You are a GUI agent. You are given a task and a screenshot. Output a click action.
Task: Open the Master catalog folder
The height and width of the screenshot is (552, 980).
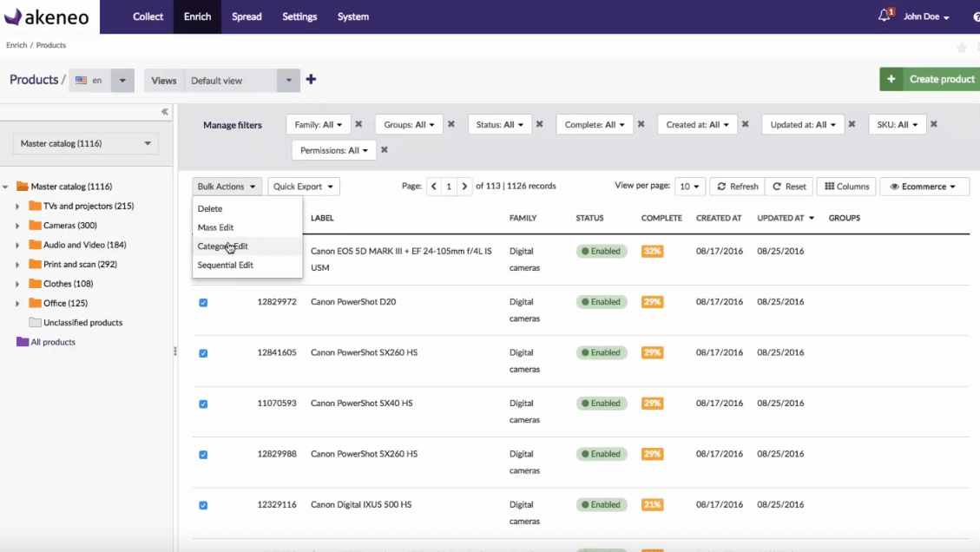point(65,187)
